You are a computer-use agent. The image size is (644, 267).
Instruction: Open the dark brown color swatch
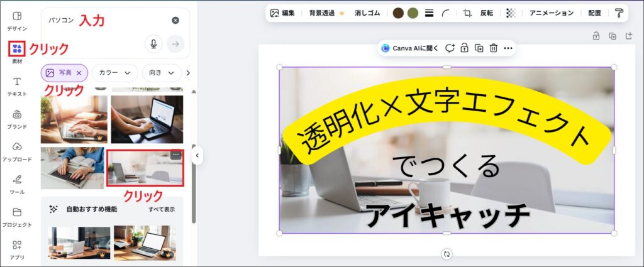(398, 13)
